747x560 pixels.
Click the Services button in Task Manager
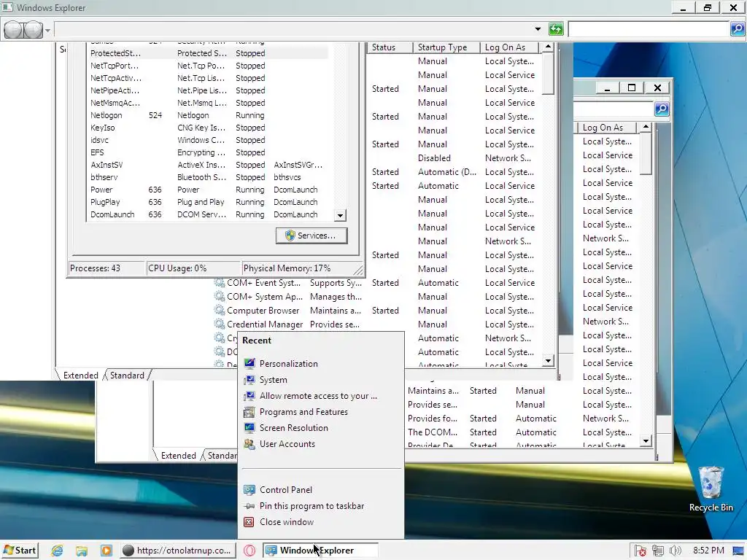311,236
